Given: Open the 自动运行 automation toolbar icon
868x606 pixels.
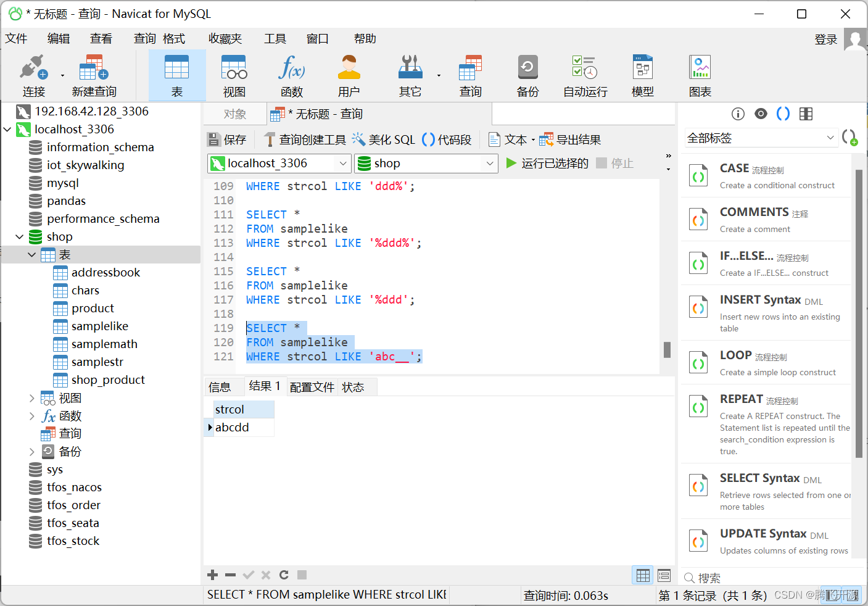Looking at the screenshot, I should 585,76.
